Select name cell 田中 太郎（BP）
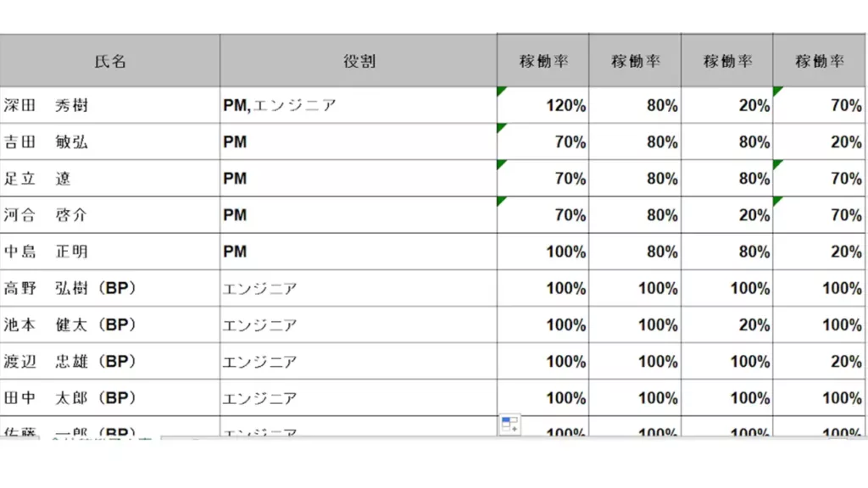The height and width of the screenshot is (488, 868). click(110, 397)
